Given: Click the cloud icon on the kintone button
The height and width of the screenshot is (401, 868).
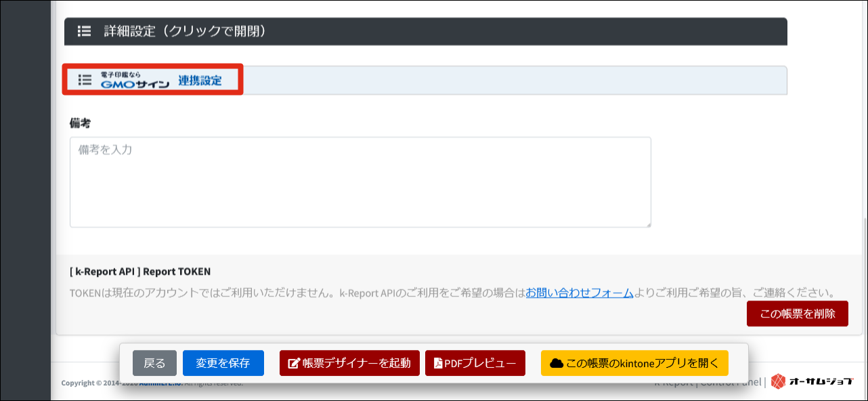Looking at the screenshot, I should coord(557,364).
